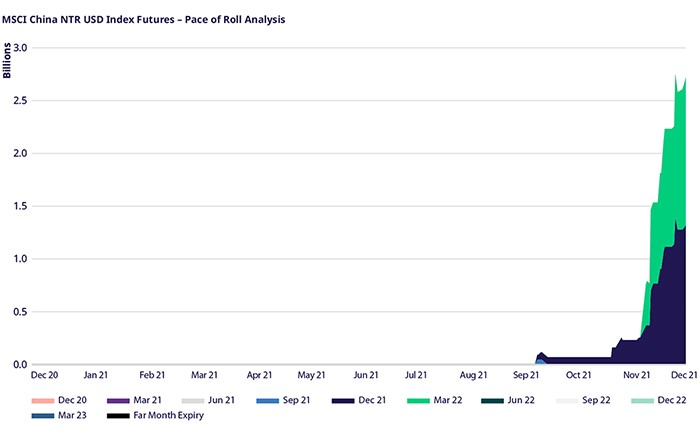Toggle the Sep 21 series legend label

pyautogui.click(x=296, y=400)
